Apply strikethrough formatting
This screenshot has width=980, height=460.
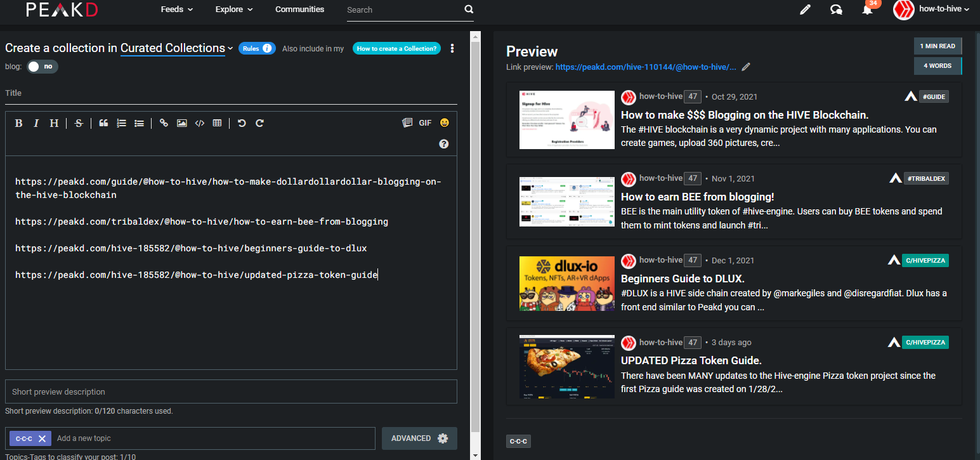(79, 123)
